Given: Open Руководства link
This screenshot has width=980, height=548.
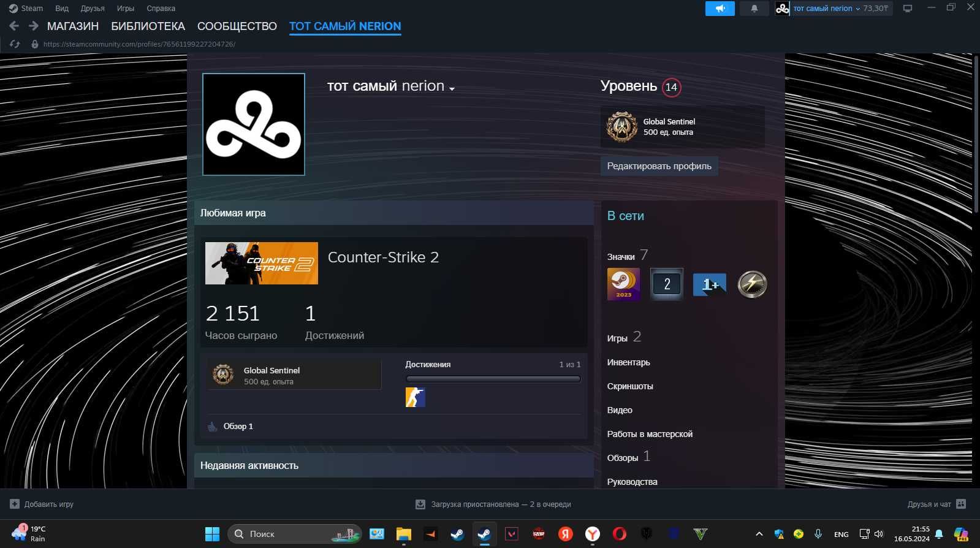Looking at the screenshot, I should tap(632, 482).
